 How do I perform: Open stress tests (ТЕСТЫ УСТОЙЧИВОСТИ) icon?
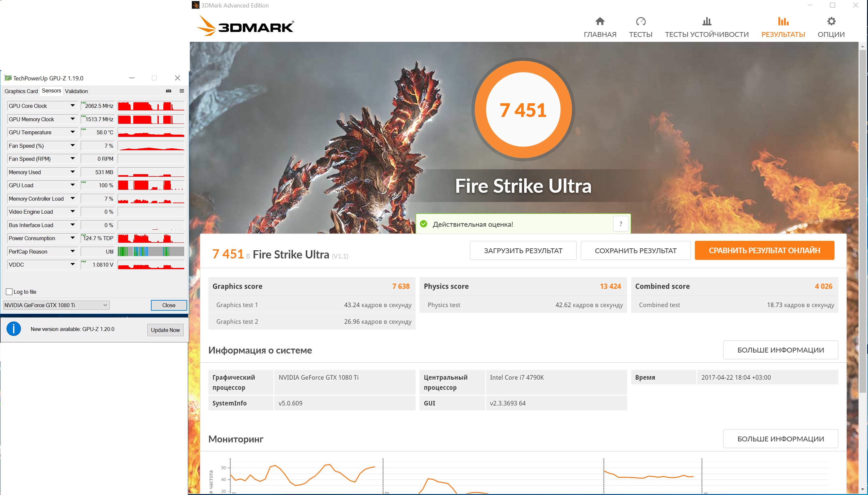tap(707, 22)
